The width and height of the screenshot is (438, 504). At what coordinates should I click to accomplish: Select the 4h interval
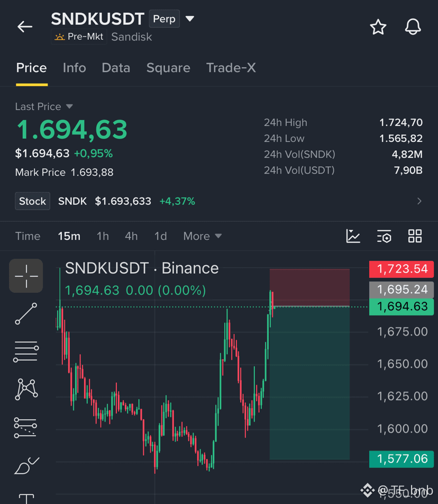131,236
